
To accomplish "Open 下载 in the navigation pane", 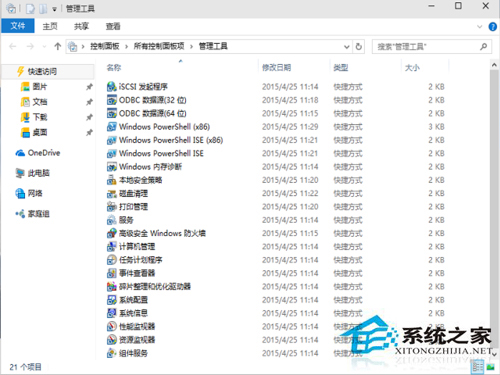I will point(39,117).
